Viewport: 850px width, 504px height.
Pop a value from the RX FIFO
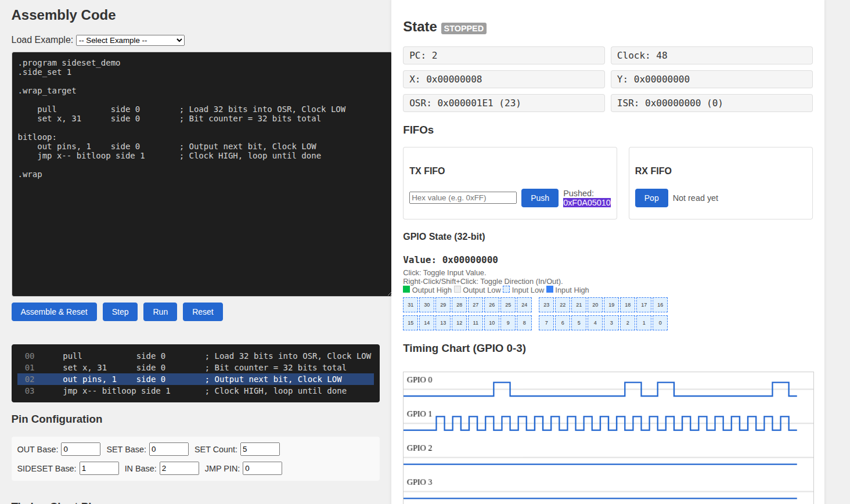coord(651,197)
